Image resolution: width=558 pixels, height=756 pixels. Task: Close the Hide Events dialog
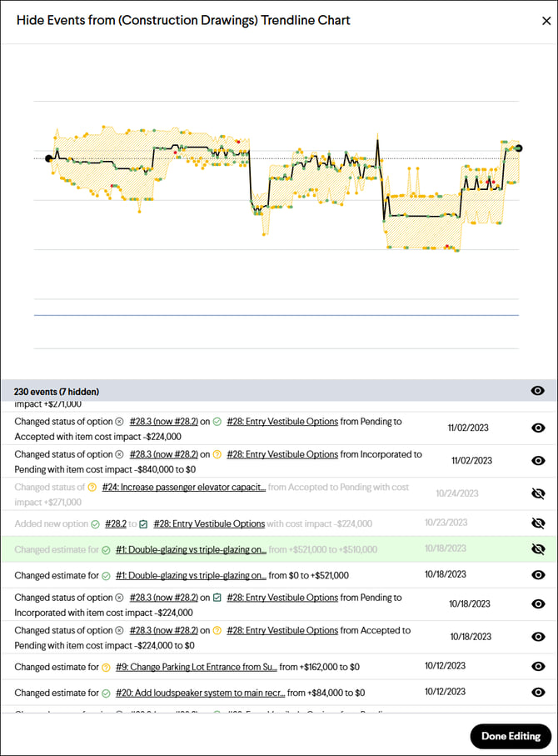546,21
